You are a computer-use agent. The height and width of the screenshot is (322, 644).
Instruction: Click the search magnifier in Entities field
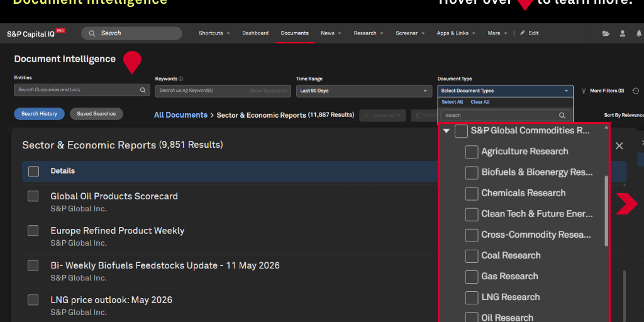(143, 90)
